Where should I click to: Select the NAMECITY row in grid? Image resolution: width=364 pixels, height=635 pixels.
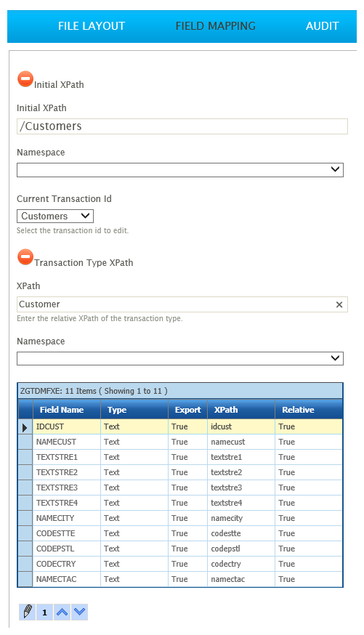point(180,518)
